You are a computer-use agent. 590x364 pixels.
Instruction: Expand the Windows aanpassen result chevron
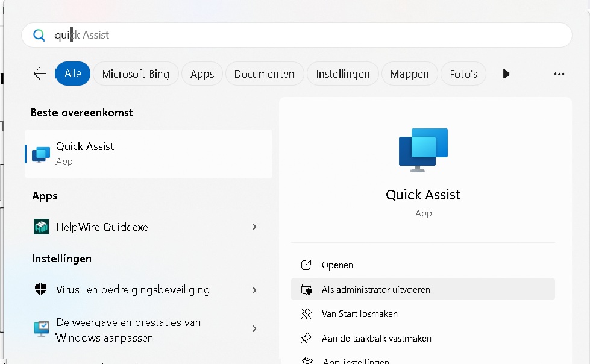(254, 328)
